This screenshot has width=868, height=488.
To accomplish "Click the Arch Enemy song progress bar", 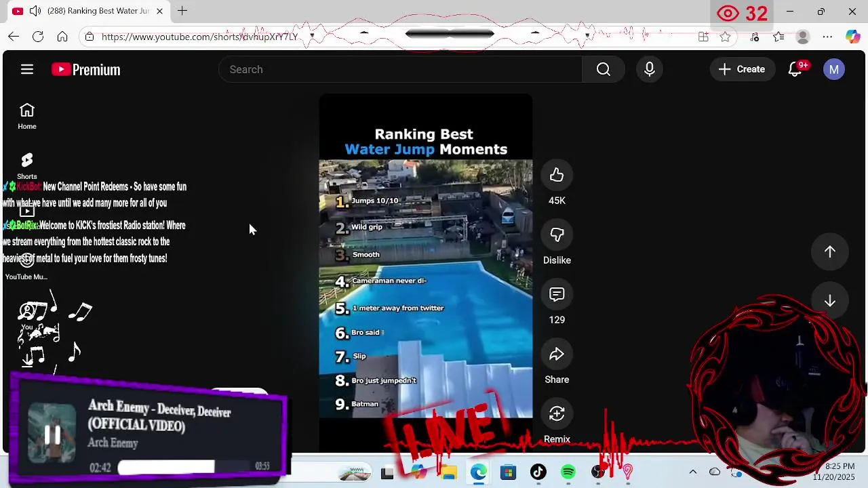I will pos(184,467).
